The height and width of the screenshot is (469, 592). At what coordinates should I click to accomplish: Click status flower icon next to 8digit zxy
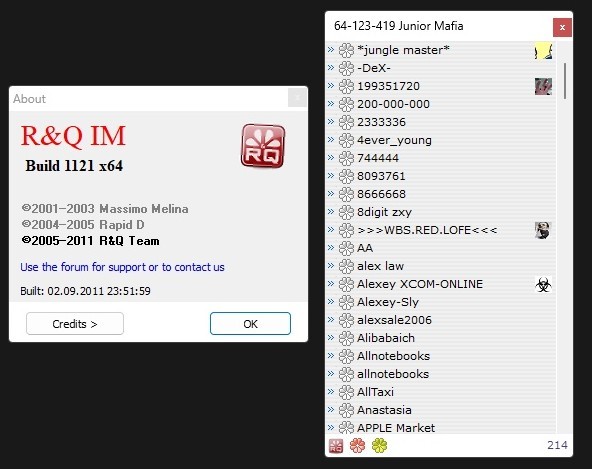coord(346,212)
